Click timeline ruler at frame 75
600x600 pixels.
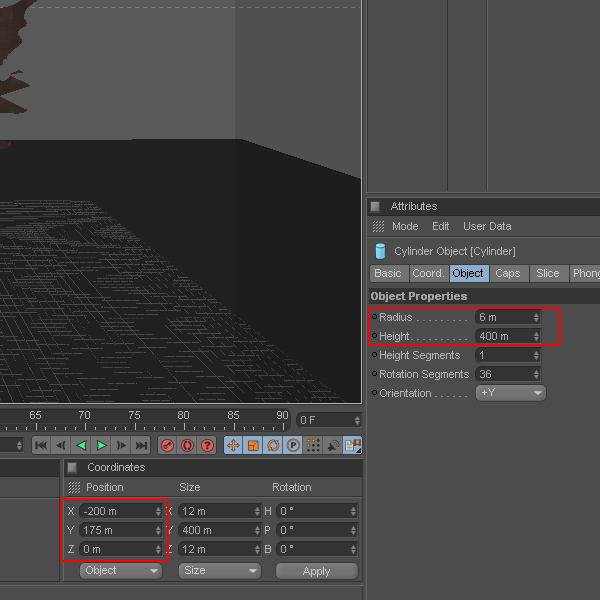tap(135, 421)
